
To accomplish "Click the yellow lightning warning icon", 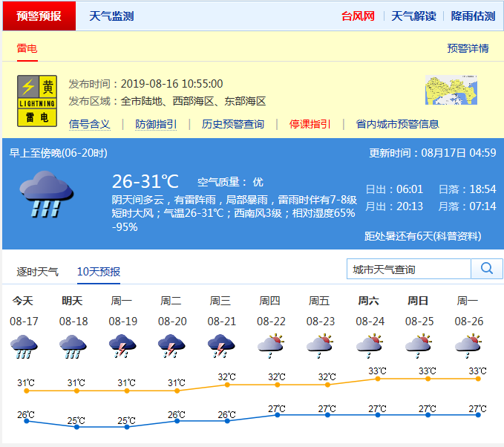I will [37, 100].
